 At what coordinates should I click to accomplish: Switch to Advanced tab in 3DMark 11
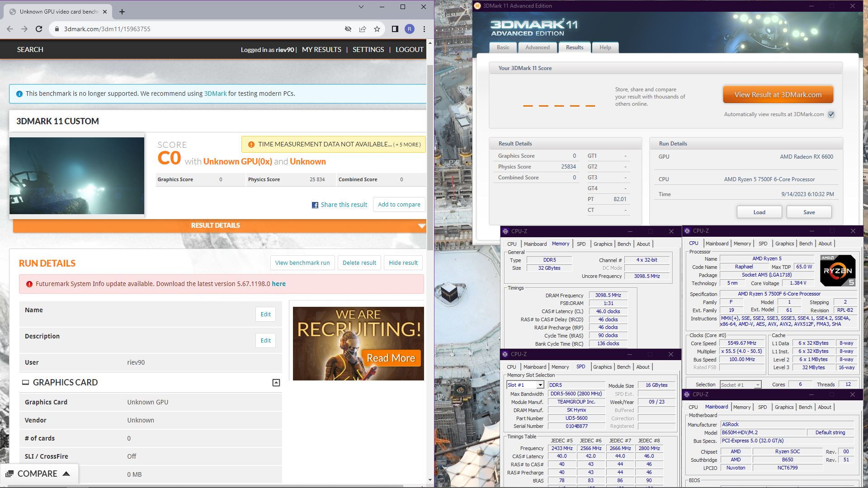pyautogui.click(x=538, y=47)
